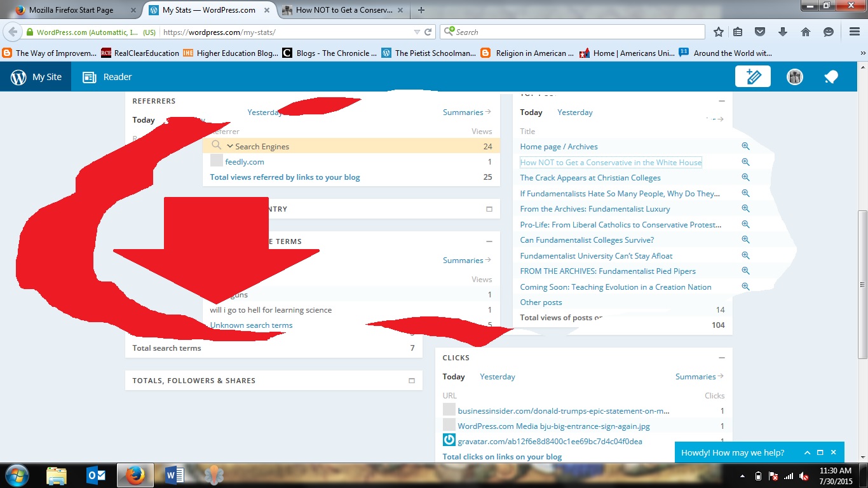Open Firefox hamburger menu
Screen dimensions: 868x488
(854, 32)
